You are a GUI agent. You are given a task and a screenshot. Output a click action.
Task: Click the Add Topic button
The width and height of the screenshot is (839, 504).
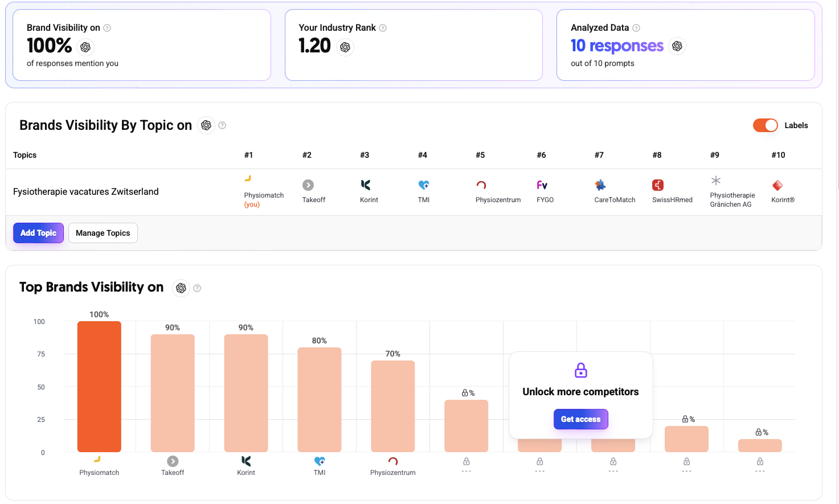(x=38, y=233)
